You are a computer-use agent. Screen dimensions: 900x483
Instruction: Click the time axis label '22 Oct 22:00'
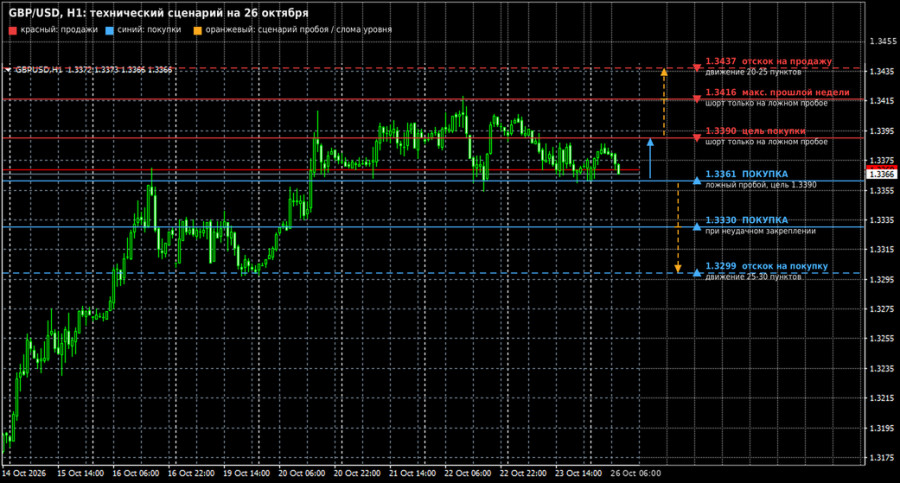coord(523,473)
